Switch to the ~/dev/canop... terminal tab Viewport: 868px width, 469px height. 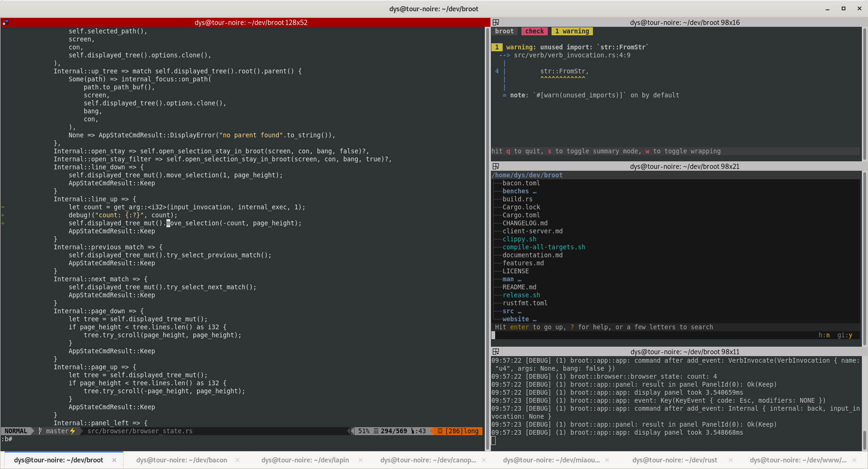coord(428,460)
